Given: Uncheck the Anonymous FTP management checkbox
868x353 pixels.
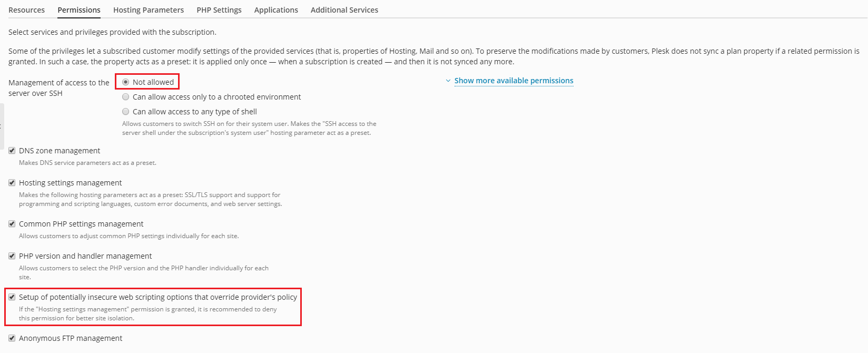Looking at the screenshot, I should (x=12, y=338).
